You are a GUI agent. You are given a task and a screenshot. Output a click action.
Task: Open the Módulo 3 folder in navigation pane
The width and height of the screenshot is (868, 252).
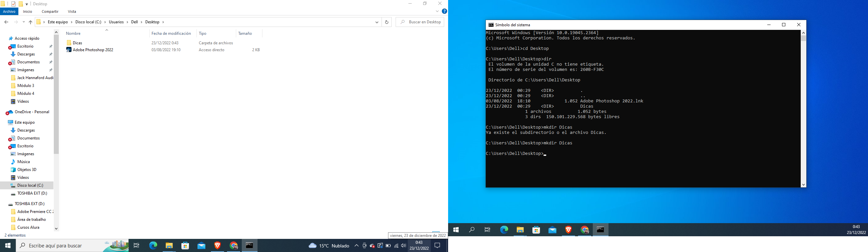[26, 86]
